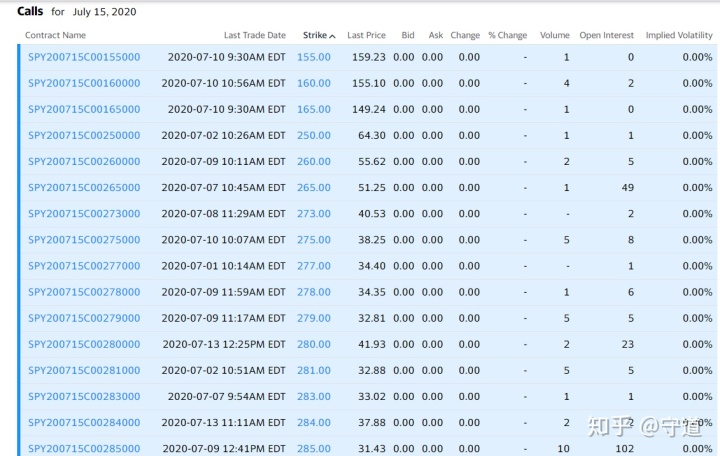The image size is (720, 456).
Task: Open contract SPY200715C00155000
Action: [x=84, y=57]
